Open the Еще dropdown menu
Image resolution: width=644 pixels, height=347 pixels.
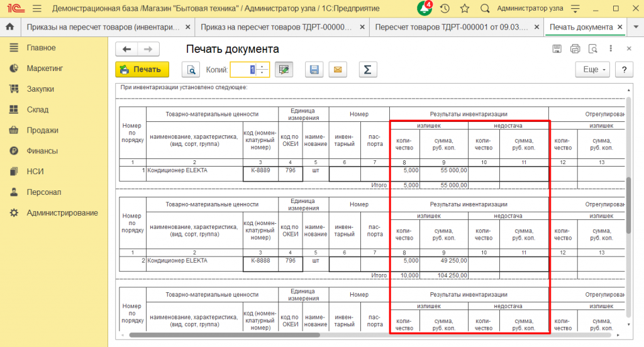pyautogui.click(x=592, y=69)
